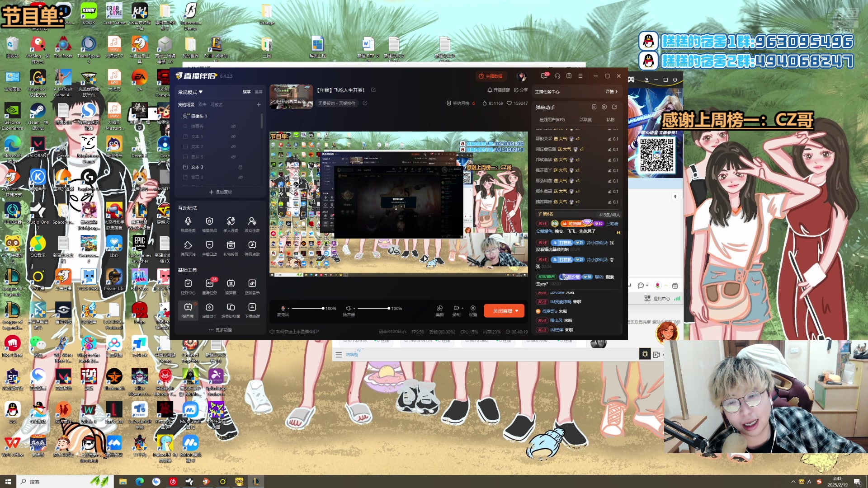Switch layout to 竖屏 portrait mode
The width and height of the screenshot is (868, 488).
259,92
